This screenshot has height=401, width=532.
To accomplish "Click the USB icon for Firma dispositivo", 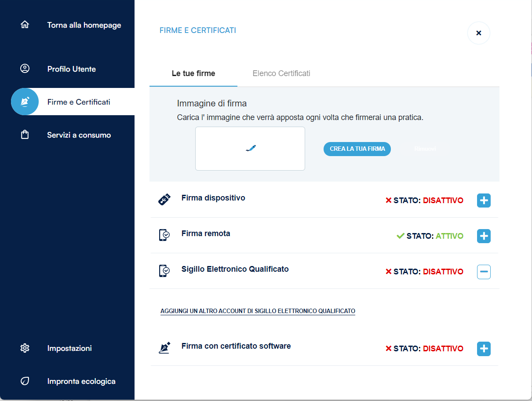I will (x=164, y=200).
